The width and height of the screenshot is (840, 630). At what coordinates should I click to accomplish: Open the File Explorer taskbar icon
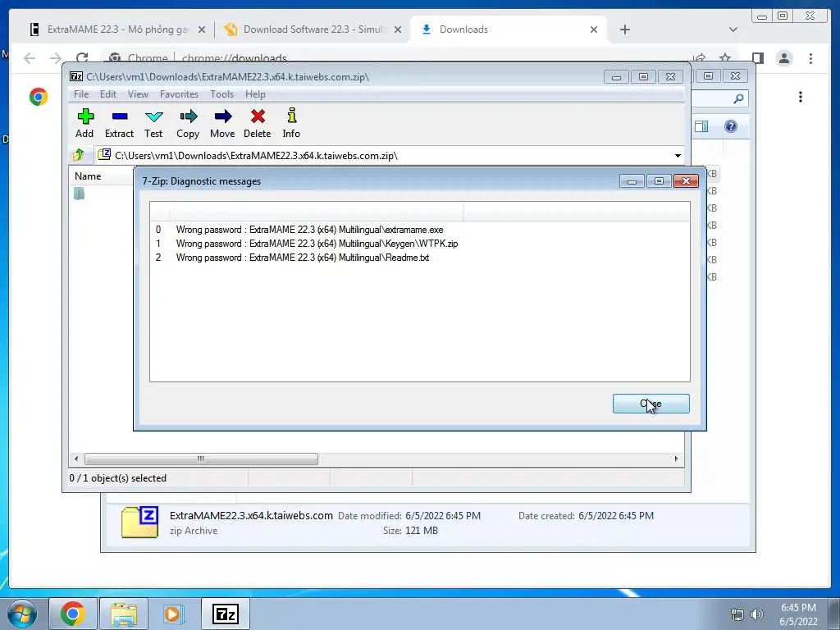click(124, 614)
